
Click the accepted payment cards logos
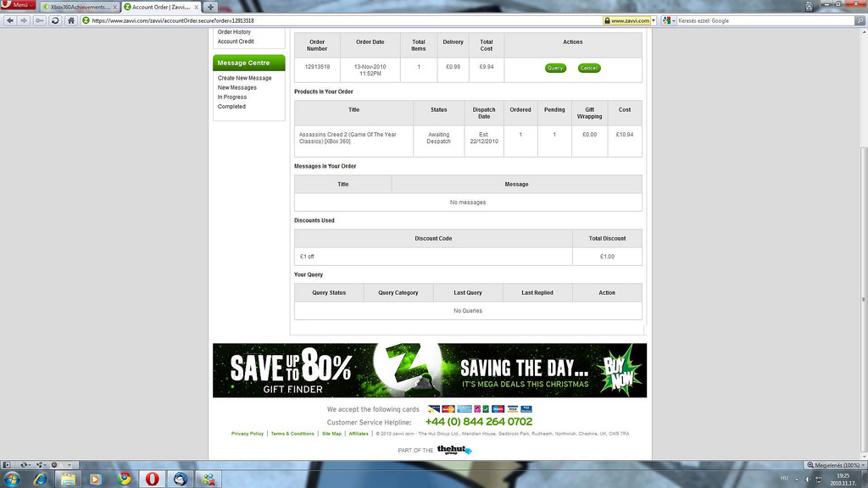(480, 409)
